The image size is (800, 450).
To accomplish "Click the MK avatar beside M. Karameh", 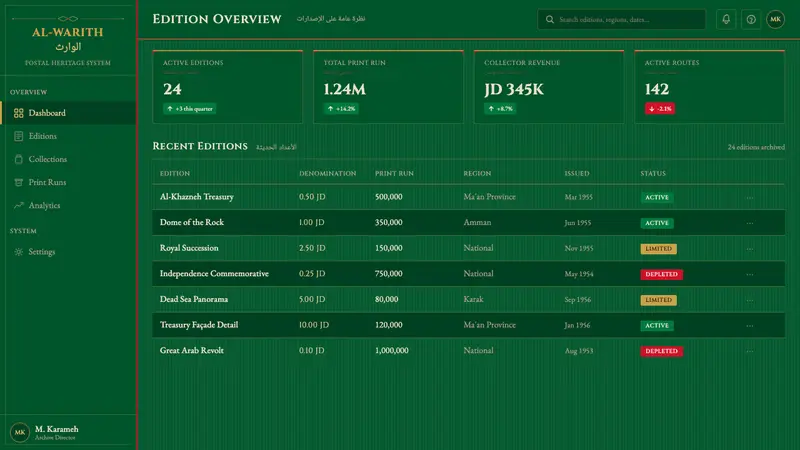I will (x=19, y=432).
